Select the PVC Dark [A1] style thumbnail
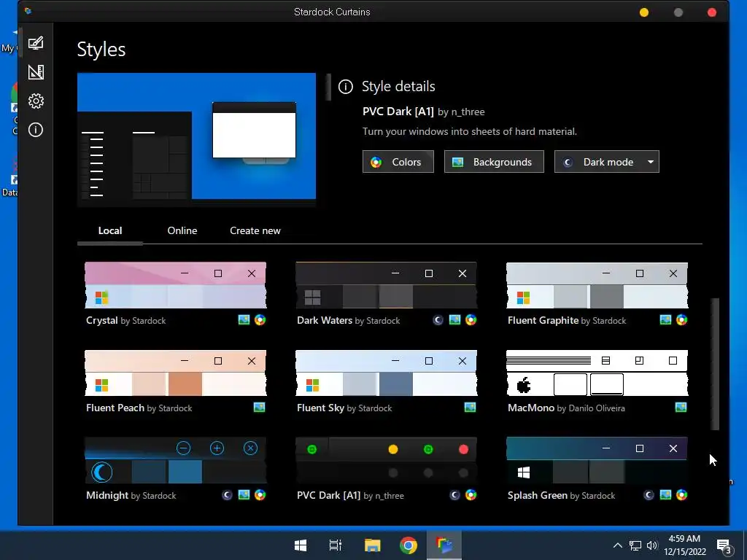 pyautogui.click(x=386, y=461)
